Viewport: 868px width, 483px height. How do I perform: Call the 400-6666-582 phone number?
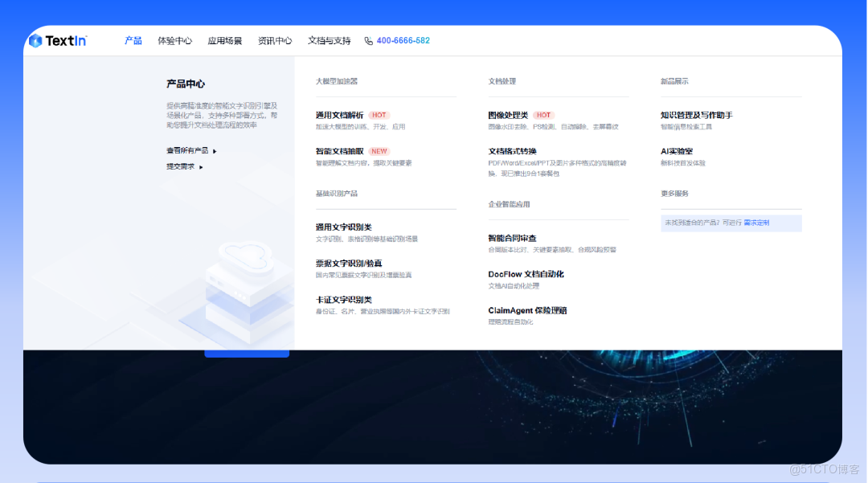point(402,40)
